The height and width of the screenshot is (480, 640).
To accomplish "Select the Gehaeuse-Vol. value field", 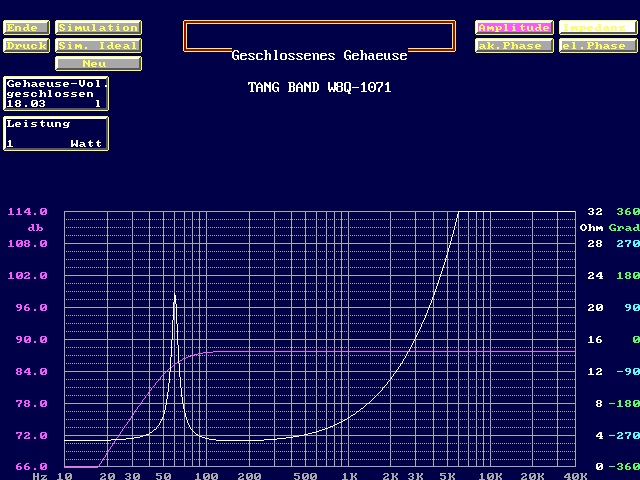I will 56,94.
